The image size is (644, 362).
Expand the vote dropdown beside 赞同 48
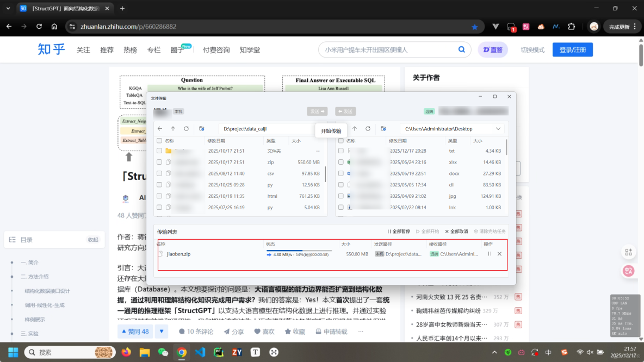pos(162,332)
